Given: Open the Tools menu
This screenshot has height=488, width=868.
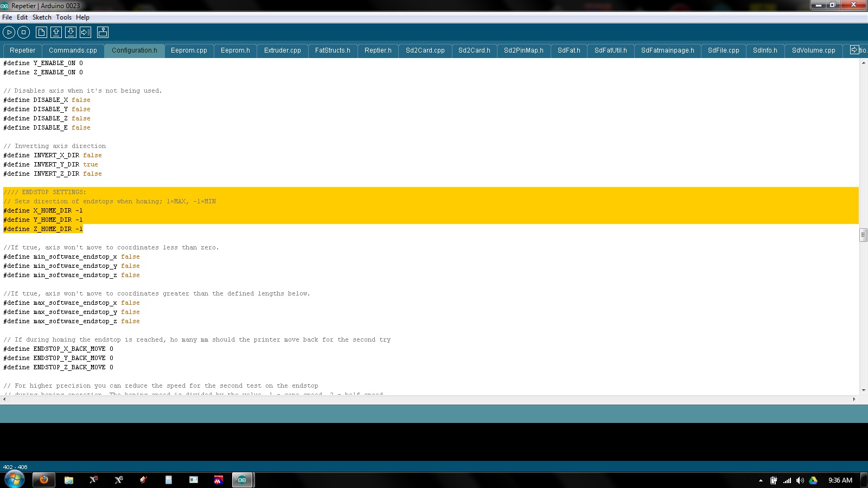Looking at the screenshot, I should pos(63,17).
